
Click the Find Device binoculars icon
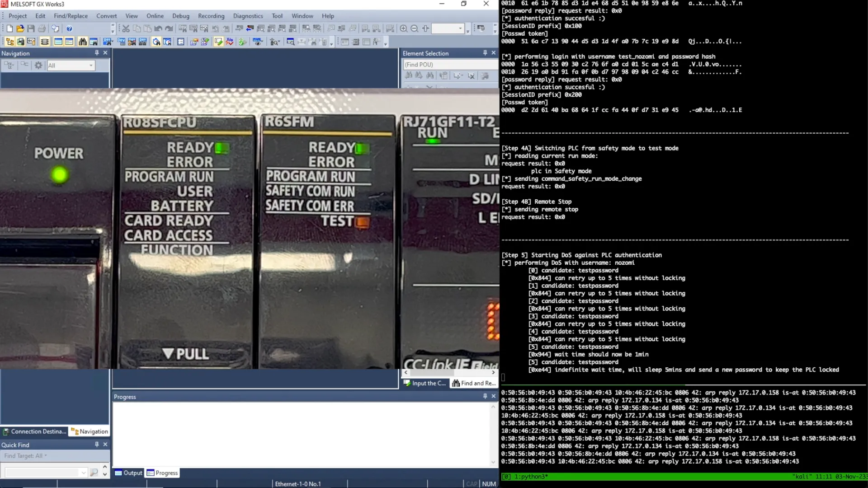pos(82,42)
